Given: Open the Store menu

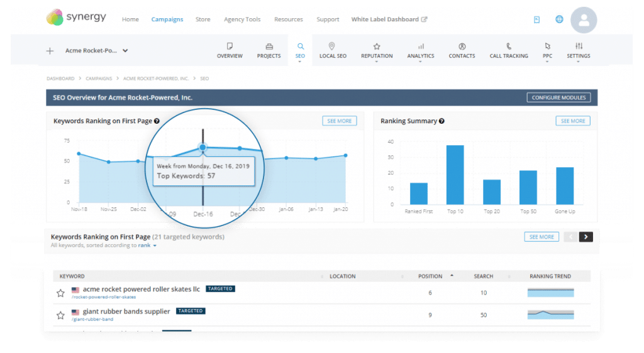Looking at the screenshot, I should 203,19.
